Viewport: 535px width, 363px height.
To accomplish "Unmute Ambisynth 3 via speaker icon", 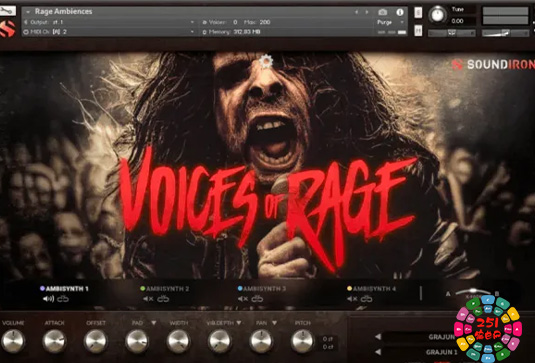I will (x=243, y=299).
